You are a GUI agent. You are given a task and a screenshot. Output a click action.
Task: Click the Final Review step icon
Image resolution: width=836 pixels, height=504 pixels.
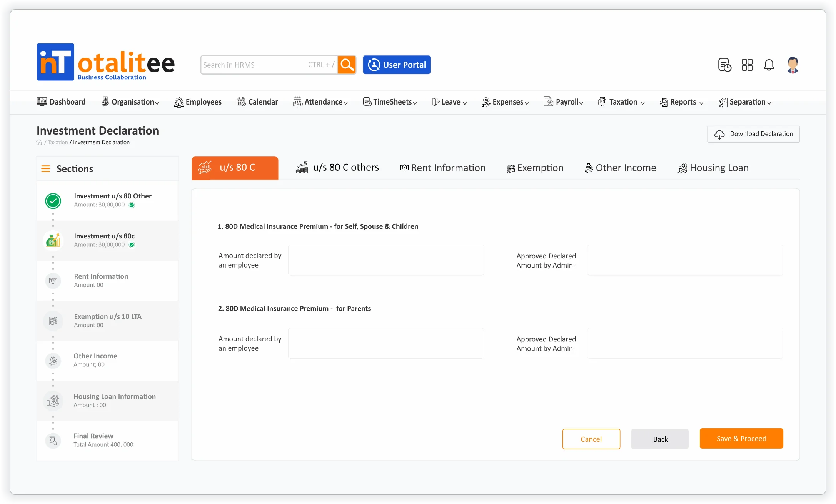tap(53, 441)
